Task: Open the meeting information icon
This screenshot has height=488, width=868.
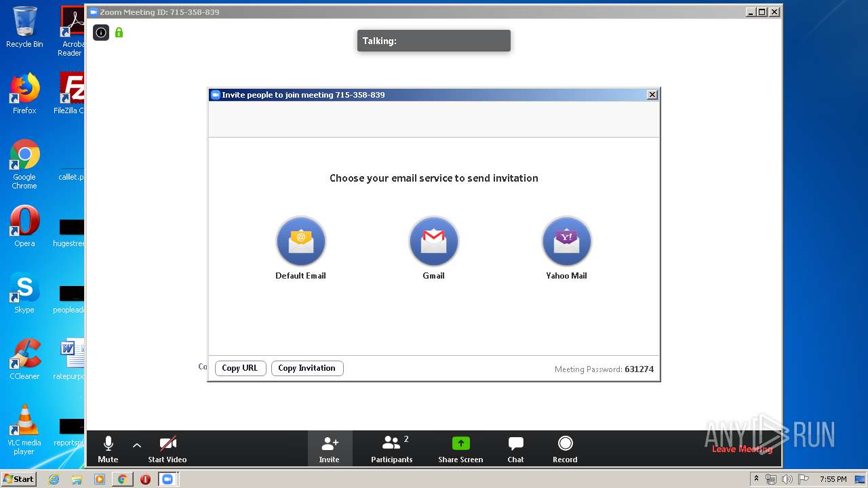Action: pyautogui.click(x=101, y=32)
